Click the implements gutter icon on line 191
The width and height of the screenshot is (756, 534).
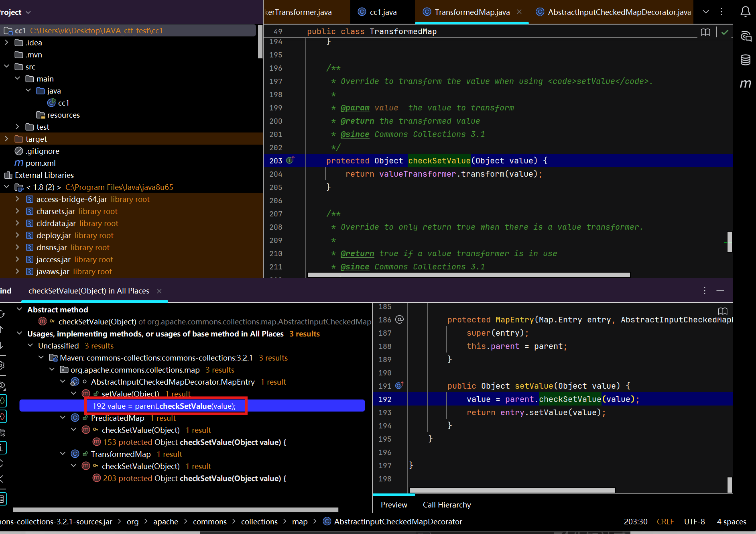(x=399, y=385)
